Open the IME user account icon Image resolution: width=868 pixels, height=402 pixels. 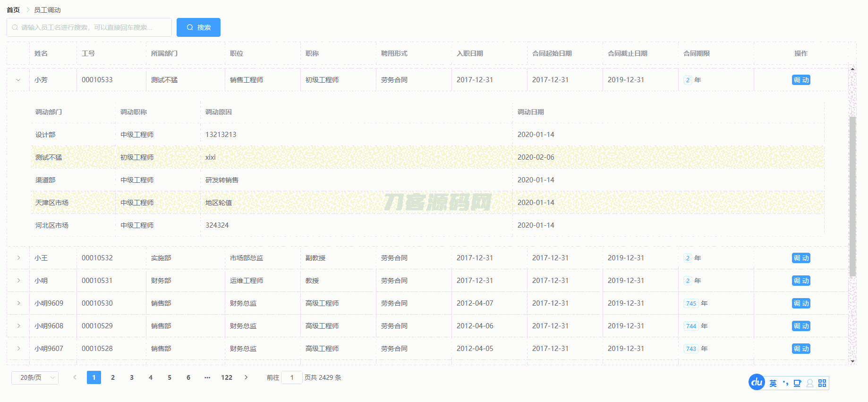(x=810, y=383)
